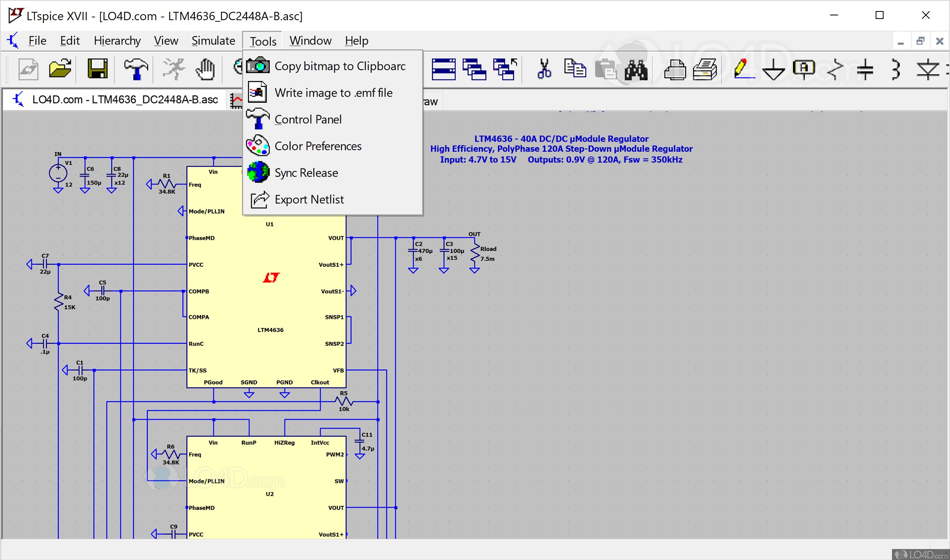Open a file with the folder icon
The height and width of the screenshot is (560, 950).
click(60, 69)
